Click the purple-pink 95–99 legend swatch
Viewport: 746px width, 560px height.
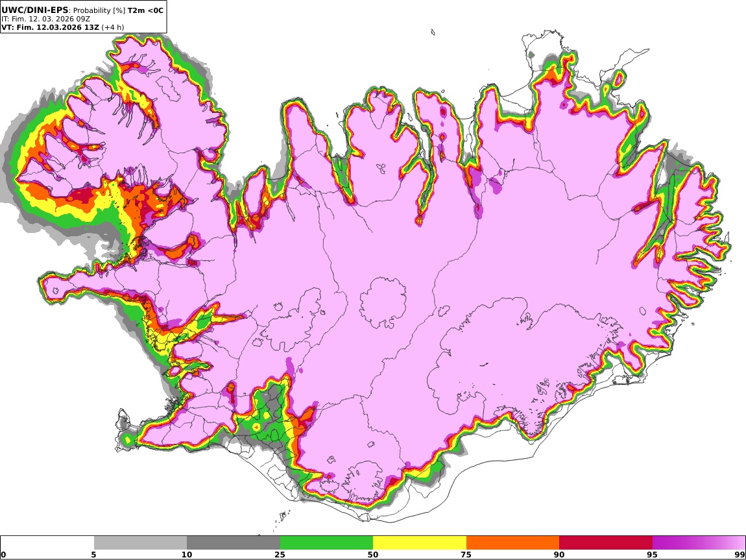(x=699, y=542)
